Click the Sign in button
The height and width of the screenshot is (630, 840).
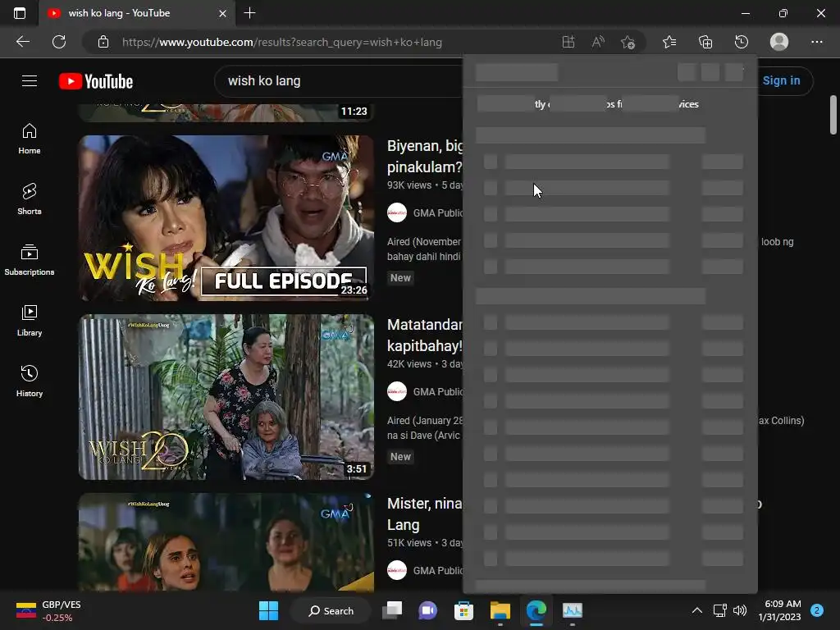(781, 81)
